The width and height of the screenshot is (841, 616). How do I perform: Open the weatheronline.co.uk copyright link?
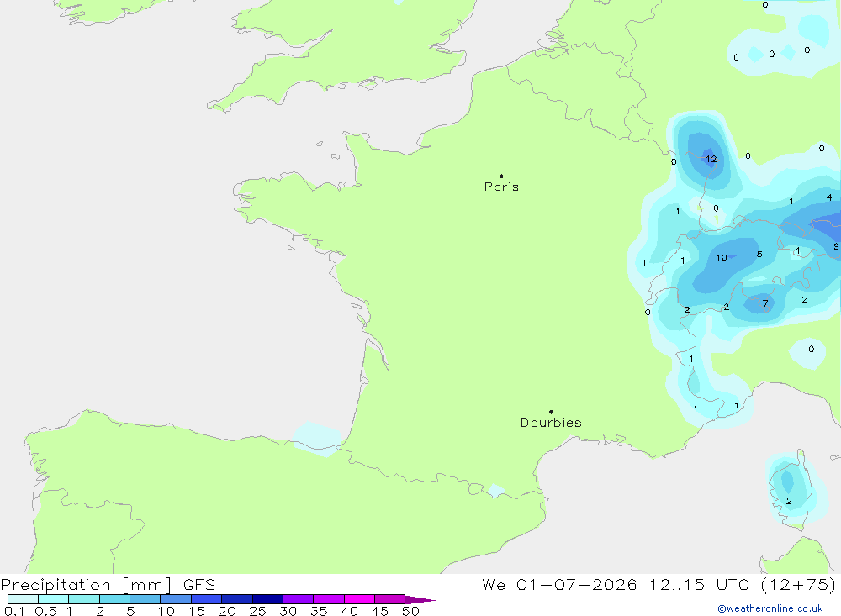tap(770, 608)
